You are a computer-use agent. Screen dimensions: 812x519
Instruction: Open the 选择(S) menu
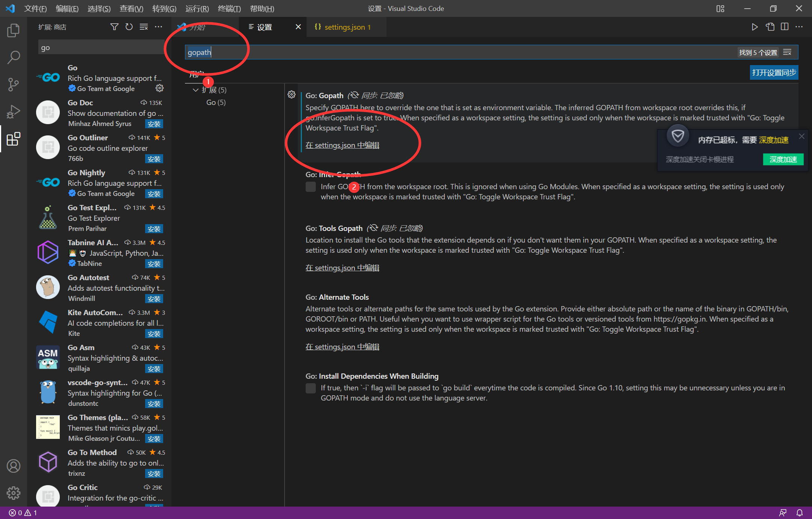99,9
